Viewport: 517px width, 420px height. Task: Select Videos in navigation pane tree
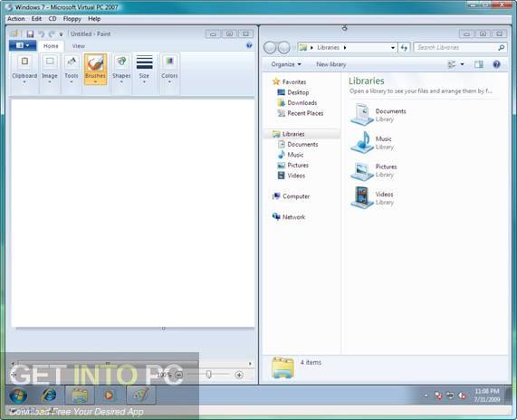[292, 176]
